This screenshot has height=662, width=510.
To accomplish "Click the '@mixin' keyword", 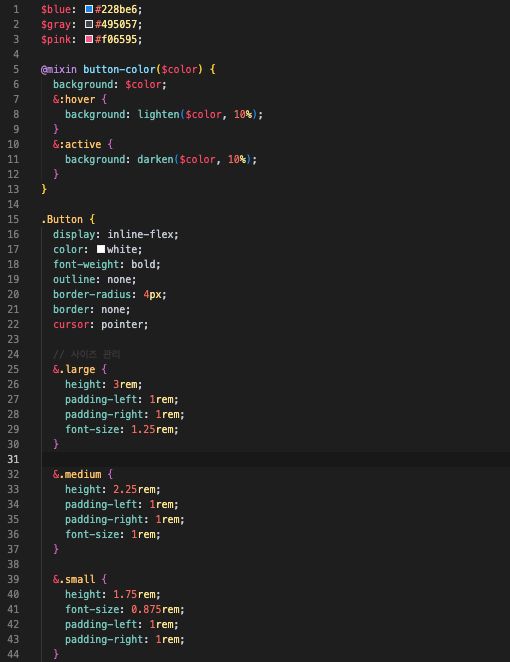I will 59,69.
